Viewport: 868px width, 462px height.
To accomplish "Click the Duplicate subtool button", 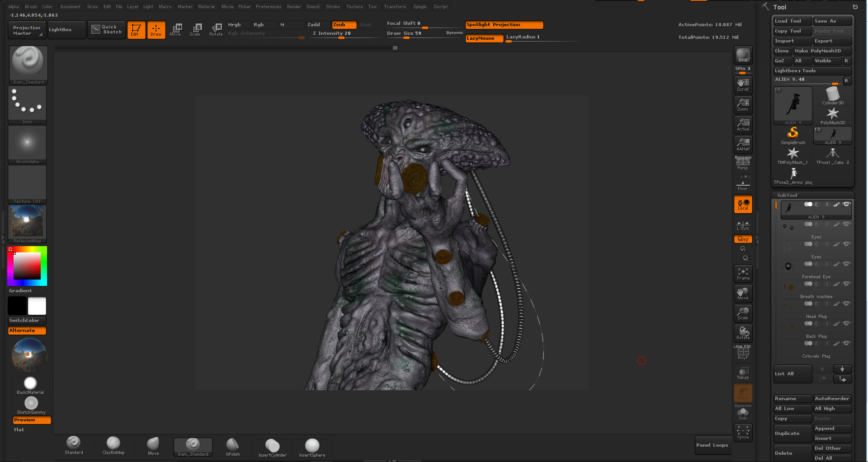I will [793, 434].
